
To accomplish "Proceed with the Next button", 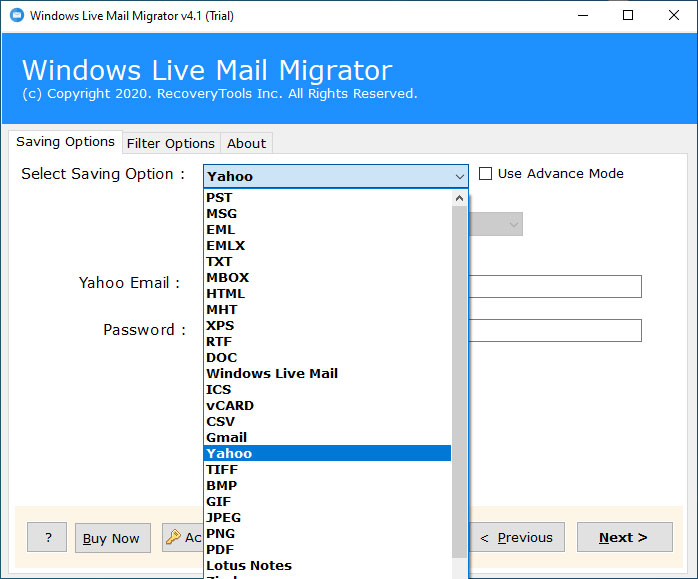I will coord(625,537).
